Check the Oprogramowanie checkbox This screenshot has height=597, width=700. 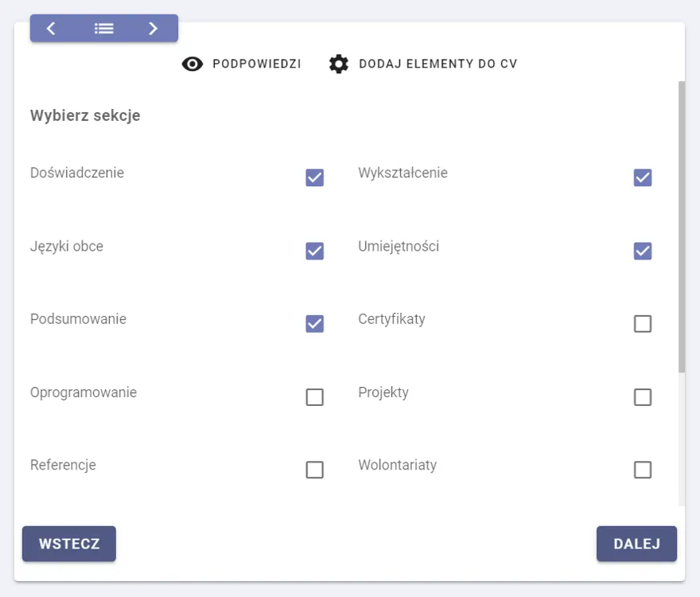tap(315, 397)
